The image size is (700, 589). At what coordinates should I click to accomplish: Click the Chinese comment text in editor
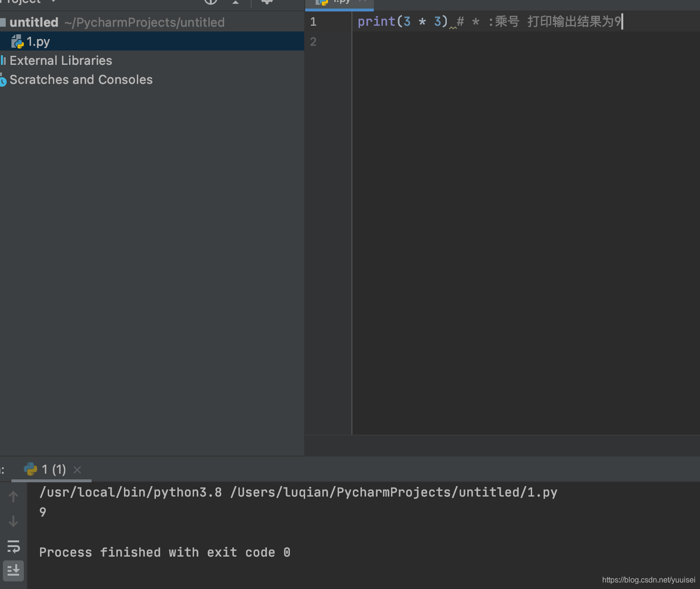(x=558, y=21)
